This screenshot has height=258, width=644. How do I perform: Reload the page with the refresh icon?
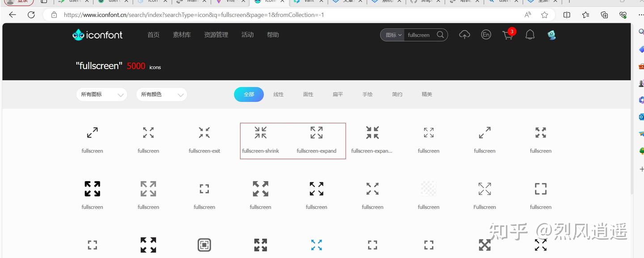tap(31, 14)
